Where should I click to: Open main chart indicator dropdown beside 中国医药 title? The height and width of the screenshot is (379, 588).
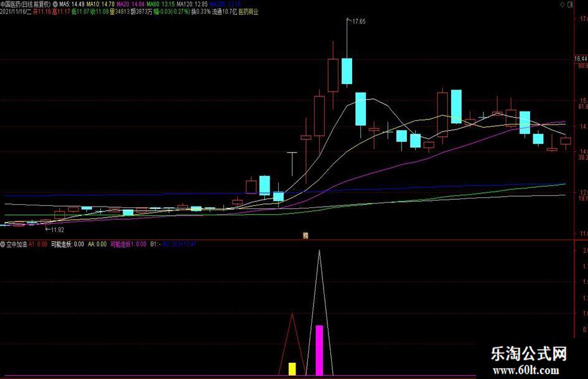55,4
